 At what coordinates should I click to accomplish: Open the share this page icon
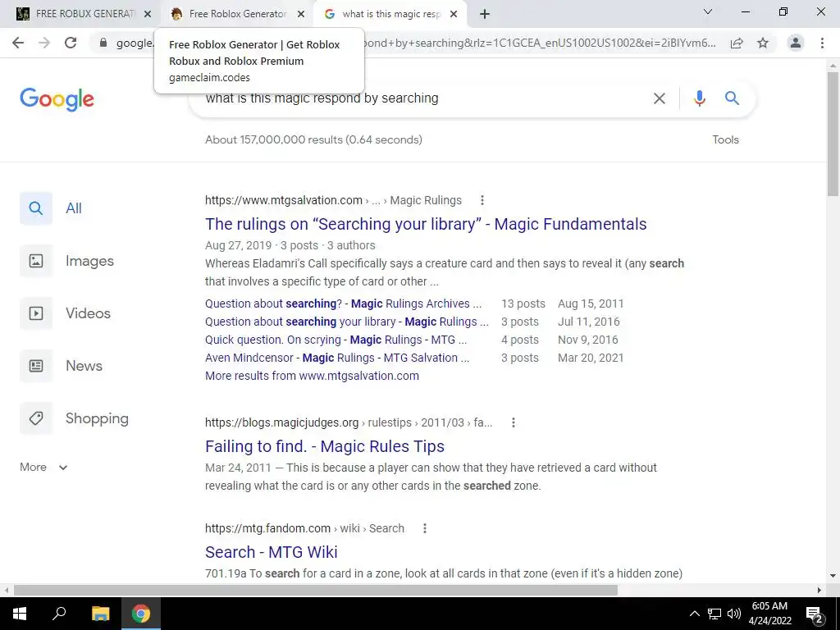pos(737,43)
